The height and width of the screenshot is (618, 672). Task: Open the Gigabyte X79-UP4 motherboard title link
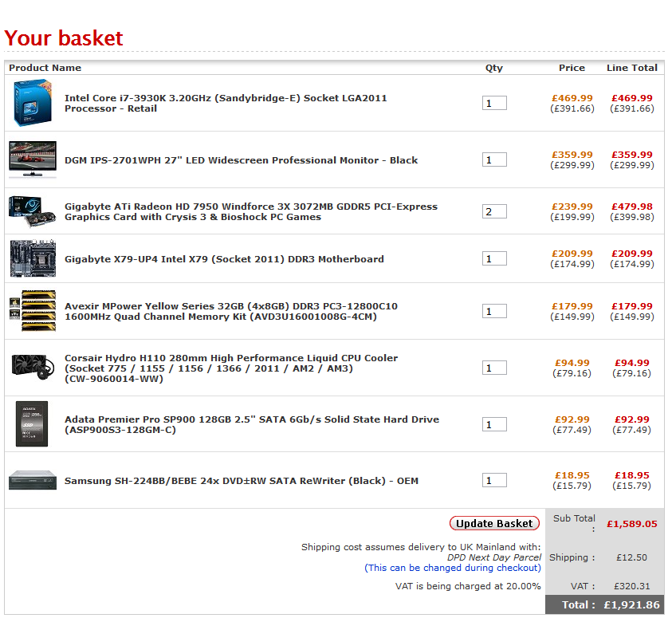224,259
